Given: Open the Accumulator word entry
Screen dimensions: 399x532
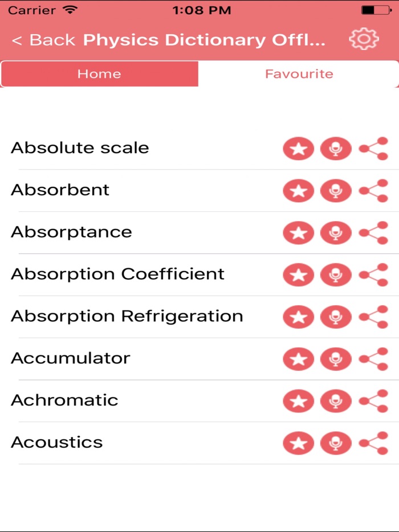Looking at the screenshot, I should [x=71, y=358].
